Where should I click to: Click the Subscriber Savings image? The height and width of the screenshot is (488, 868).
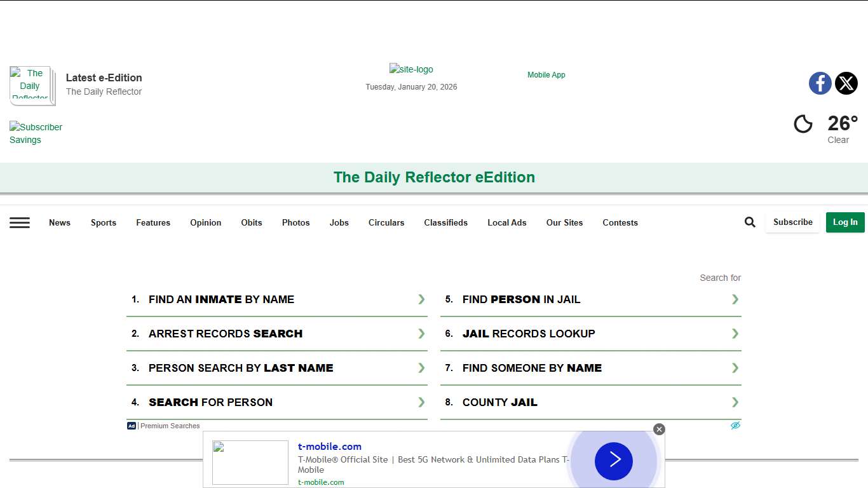(36, 133)
